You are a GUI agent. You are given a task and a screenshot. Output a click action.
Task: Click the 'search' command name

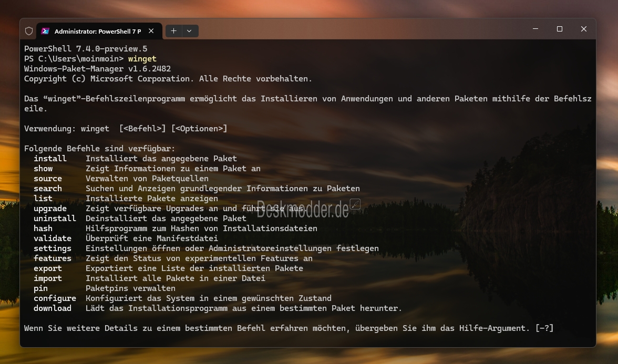point(48,189)
